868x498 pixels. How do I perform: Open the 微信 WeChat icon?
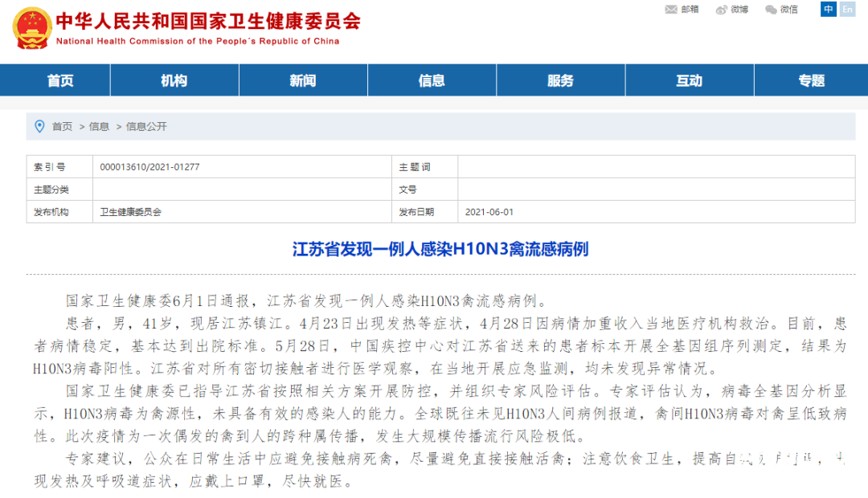[771, 10]
